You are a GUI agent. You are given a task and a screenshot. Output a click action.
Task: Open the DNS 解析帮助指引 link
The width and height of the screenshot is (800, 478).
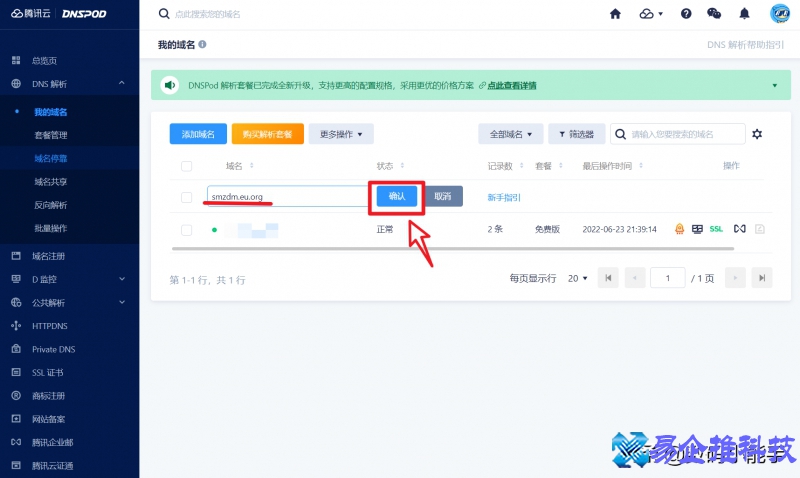(745, 45)
